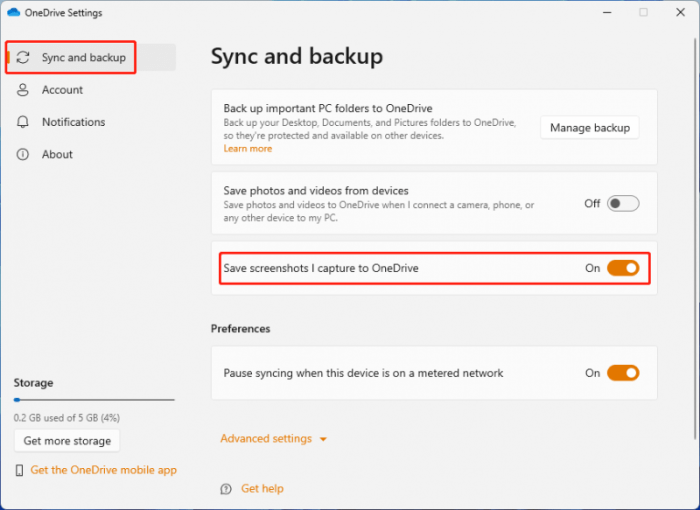This screenshot has width=700, height=510.
Task: Open the Sync and backup tab
Action: 91,57
